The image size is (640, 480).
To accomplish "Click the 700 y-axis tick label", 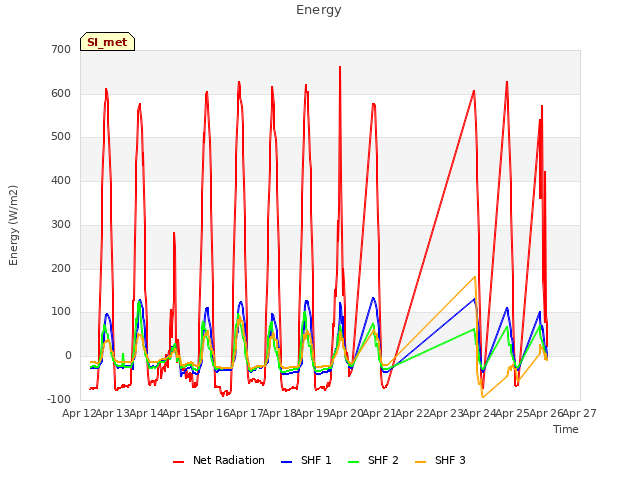I will [61, 49].
